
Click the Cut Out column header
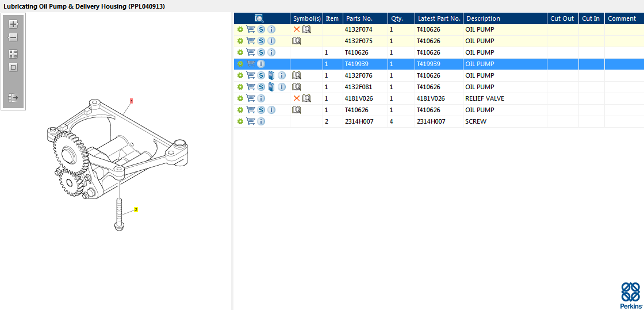click(x=562, y=18)
